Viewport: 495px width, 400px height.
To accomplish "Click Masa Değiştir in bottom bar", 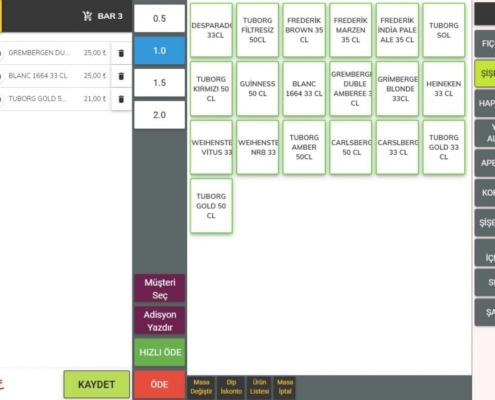I will pyautogui.click(x=201, y=387).
